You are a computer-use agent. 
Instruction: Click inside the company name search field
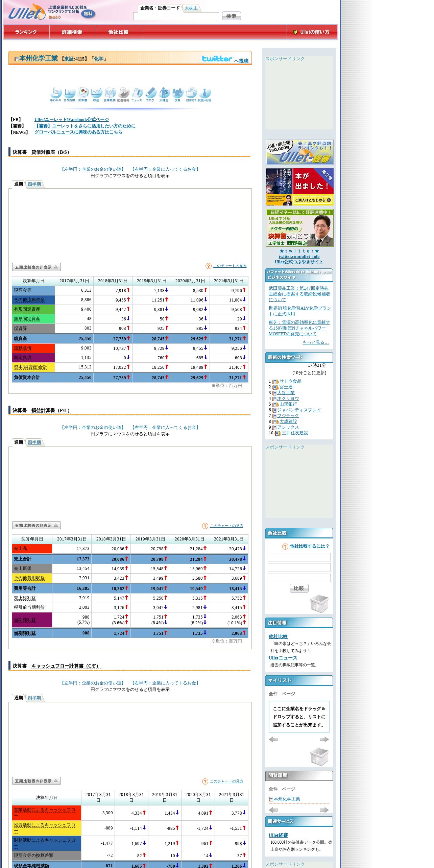coord(176,16)
